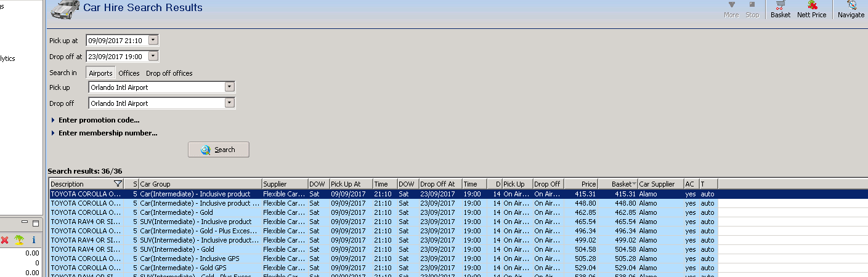Open the Drop off at date dropdown

[153, 56]
